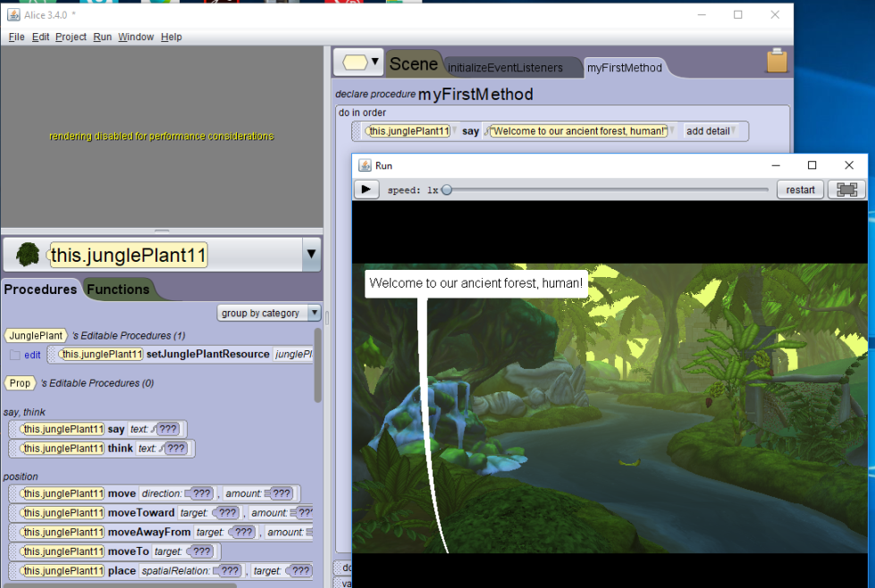Open the clipboard icon in the code editor

[x=777, y=61]
